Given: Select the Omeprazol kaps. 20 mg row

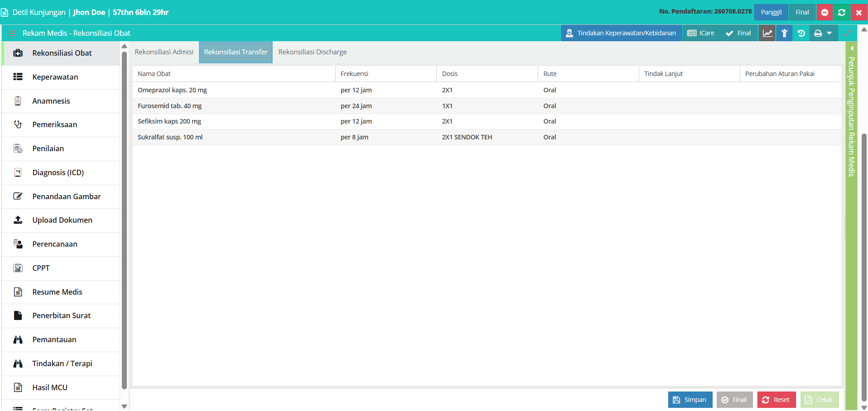Looking at the screenshot, I should click(x=487, y=90).
